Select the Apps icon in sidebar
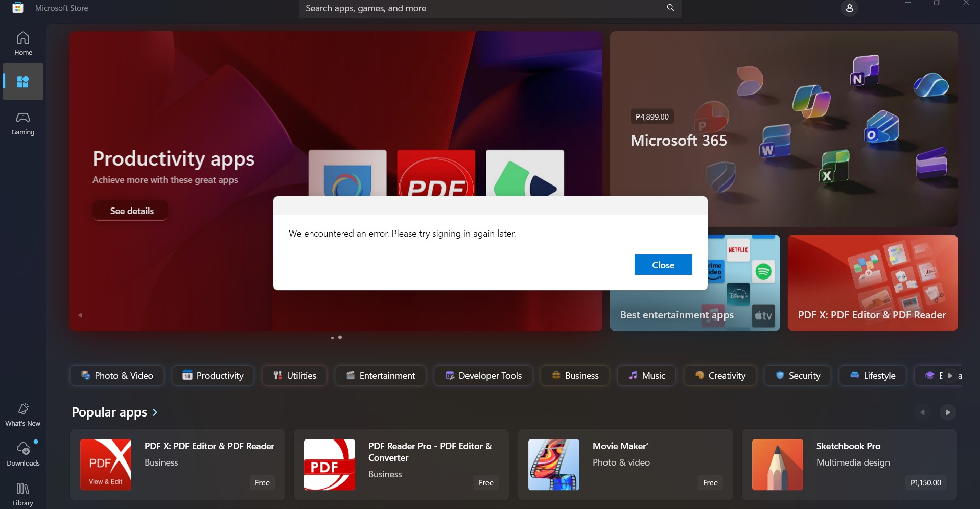Screen dimensions: 980x509 pyautogui.click(x=23, y=82)
